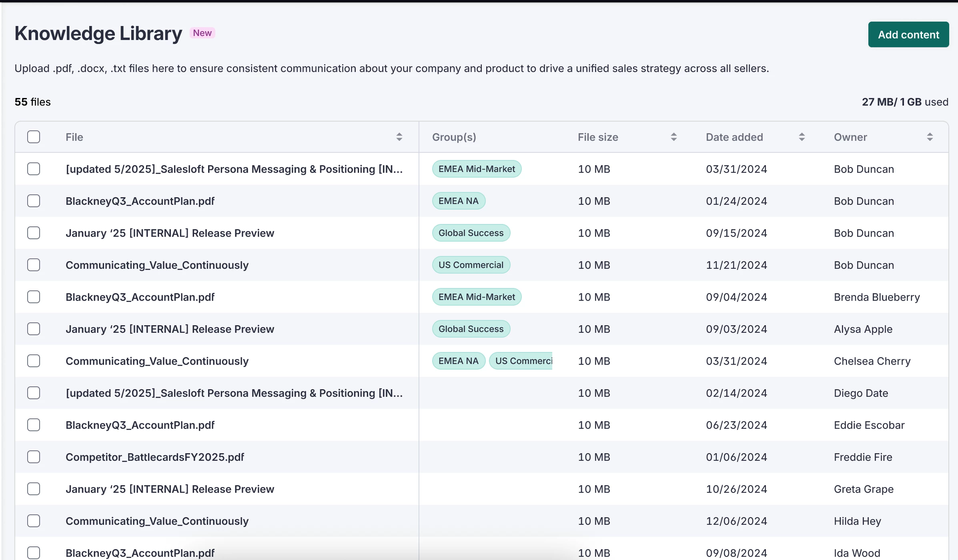Click the US Commercial group tag

coord(471,265)
